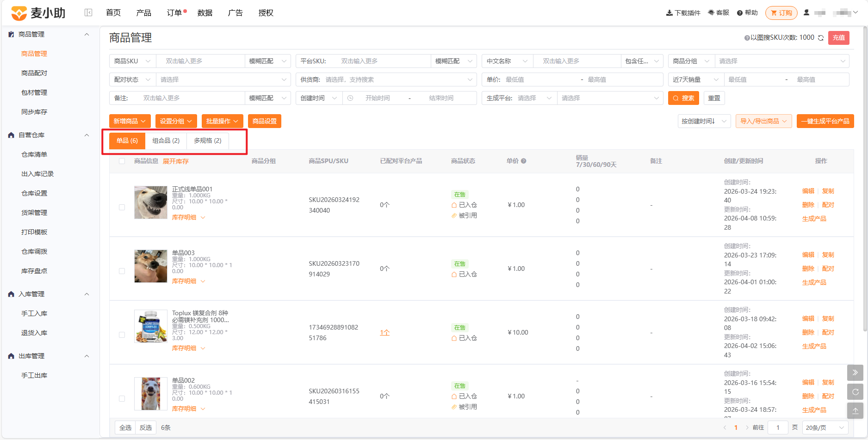
Task: Click the floating refresh button
Action: tap(855, 392)
